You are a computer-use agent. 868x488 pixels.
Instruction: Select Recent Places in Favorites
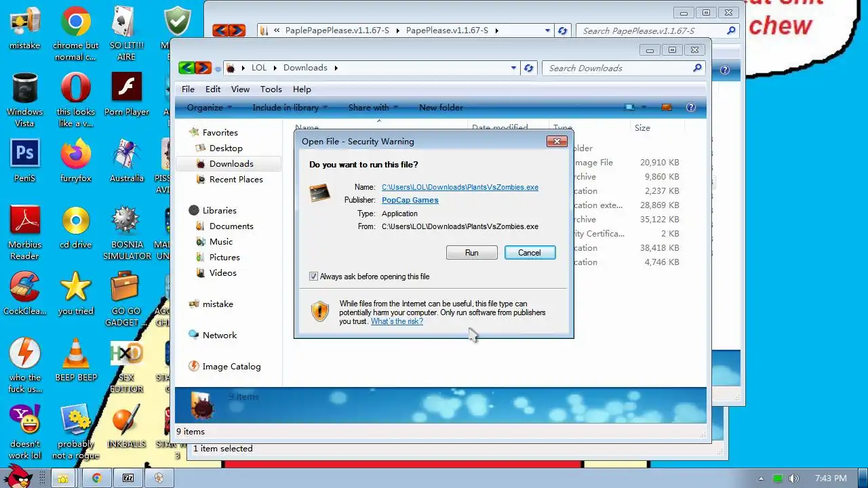(236, 180)
